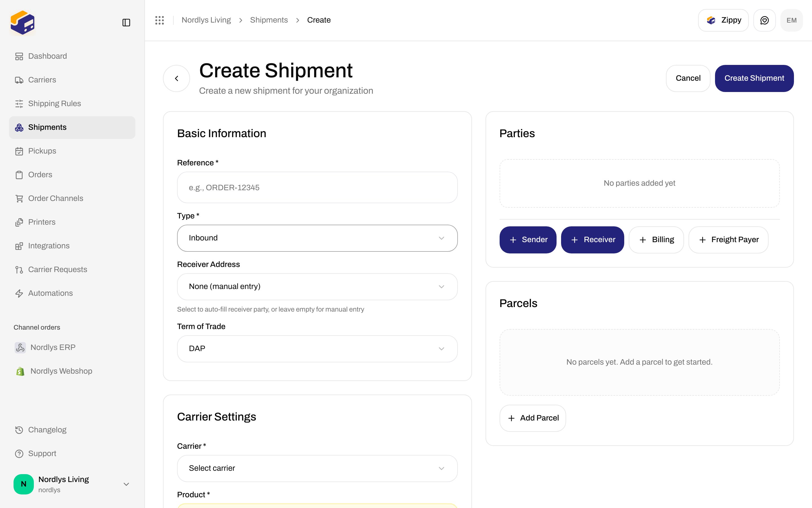Open Carriers from the sidebar
This screenshot has width=812, height=508.
tap(72, 80)
